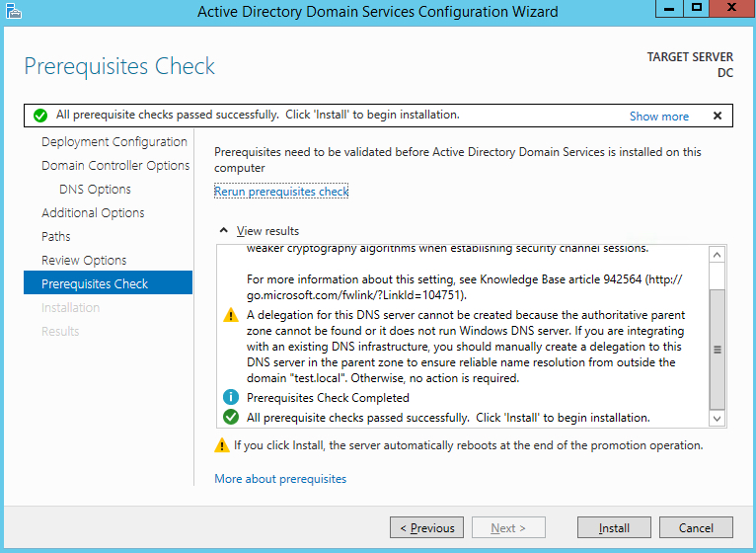Click Rerun prerequisites check link
Screen dimensions: 756x553
coord(281,192)
